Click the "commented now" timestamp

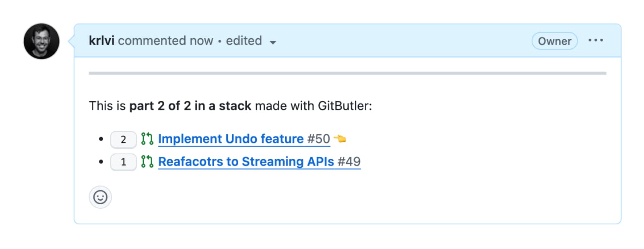[165, 41]
